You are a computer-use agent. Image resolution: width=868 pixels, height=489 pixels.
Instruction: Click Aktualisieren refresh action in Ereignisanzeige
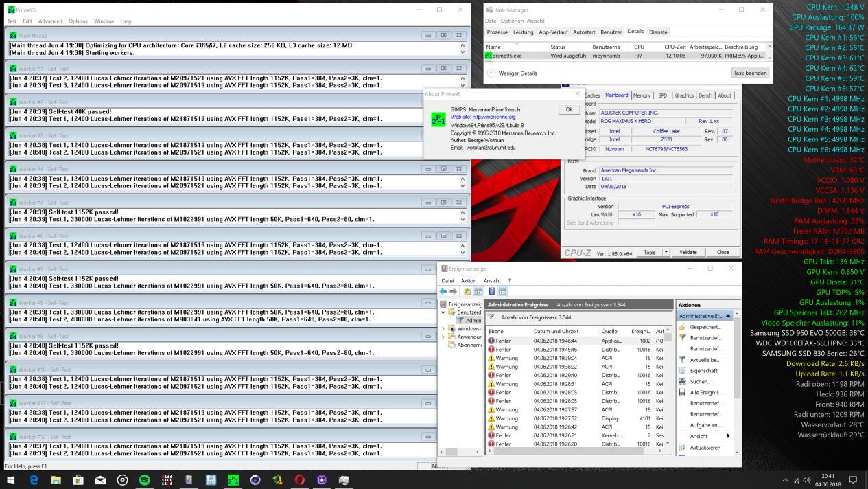tap(682, 447)
